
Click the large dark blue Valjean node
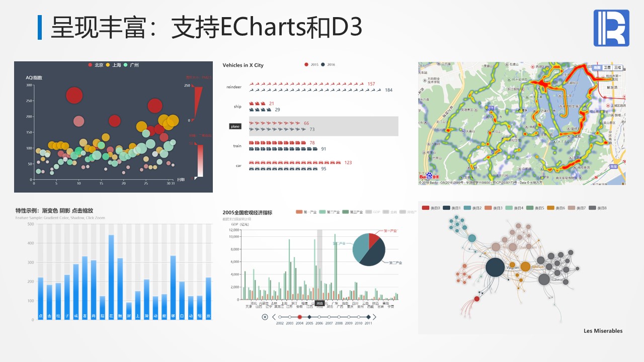(x=495, y=267)
